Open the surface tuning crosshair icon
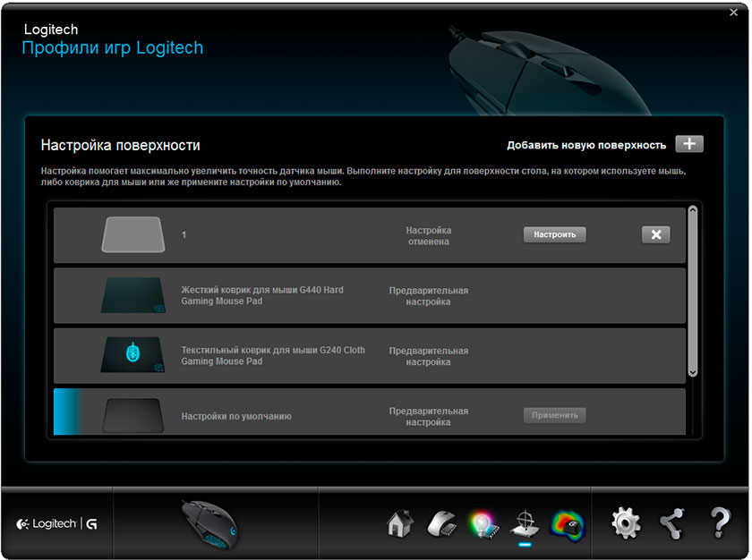This screenshot has height=560, width=752. click(x=525, y=523)
